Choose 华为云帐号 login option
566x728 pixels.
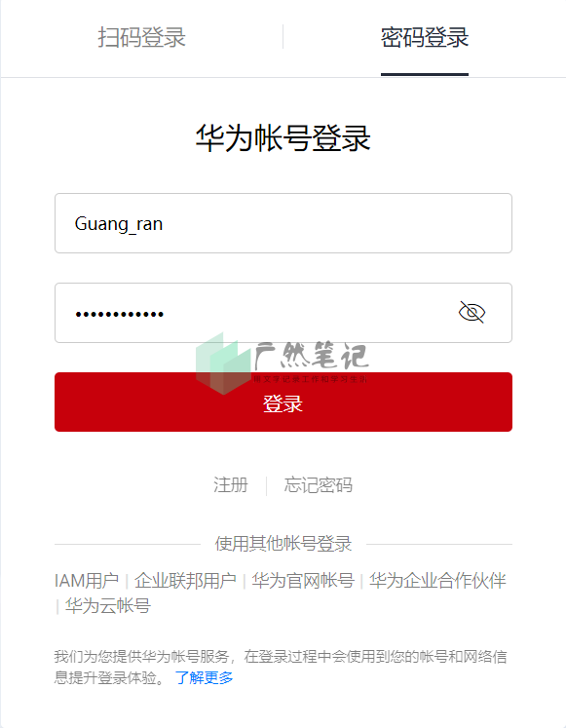108,606
